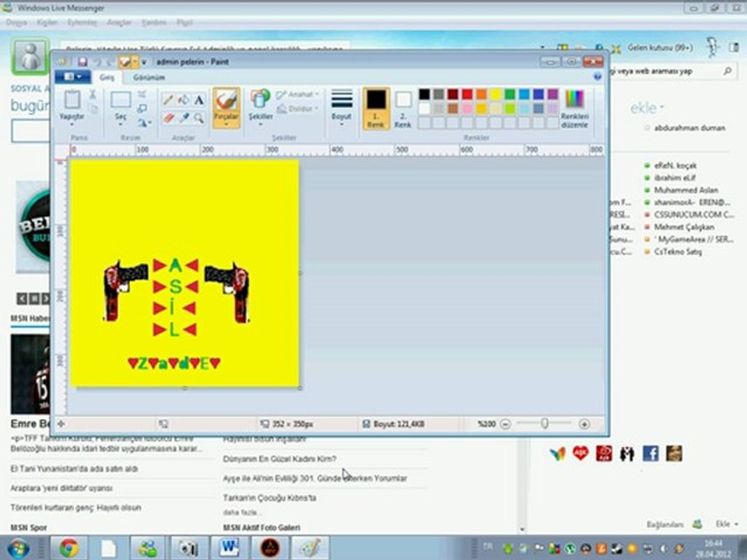Screen dimensions: 747x560
Task: Click the zoom out minus button in Paint
Action: (x=506, y=424)
